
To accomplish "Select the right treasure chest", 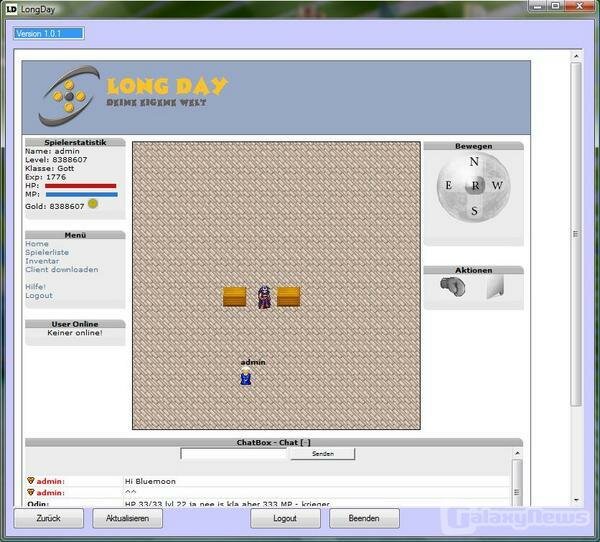I will click(x=289, y=297).
